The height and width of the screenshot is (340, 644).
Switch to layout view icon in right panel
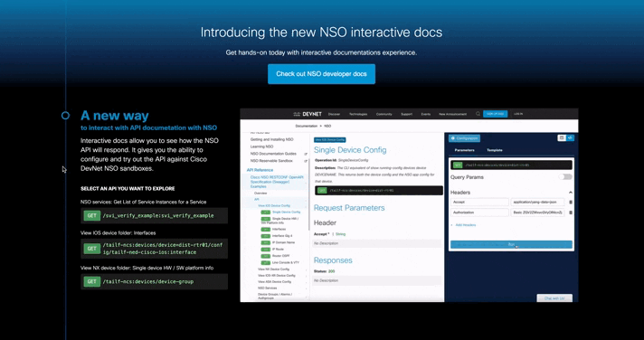pyautogui.click(x=561, y=138)
